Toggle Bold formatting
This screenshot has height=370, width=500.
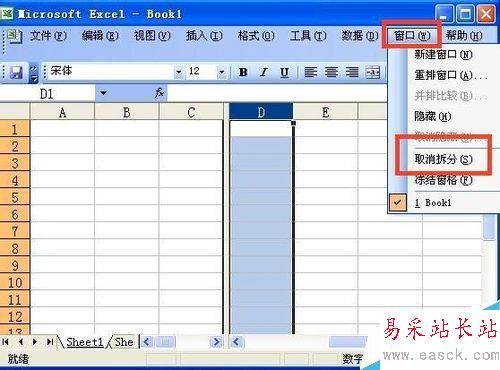coord(243,72)
